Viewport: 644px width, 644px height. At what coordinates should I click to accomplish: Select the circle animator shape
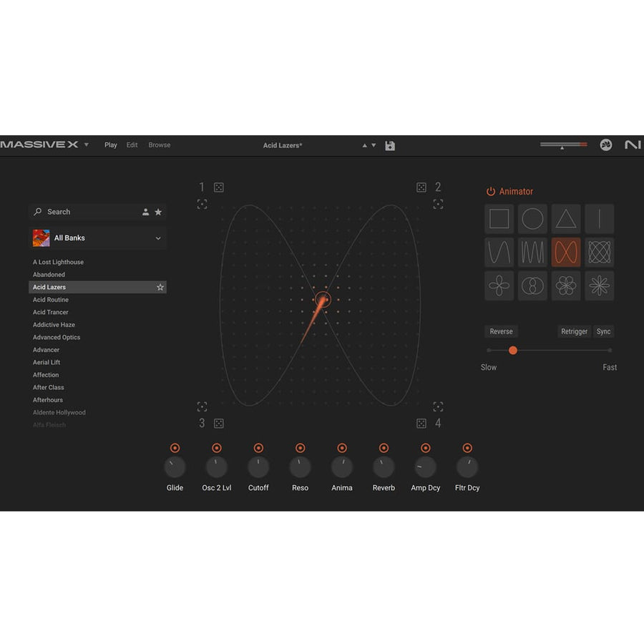pos(532,218)
